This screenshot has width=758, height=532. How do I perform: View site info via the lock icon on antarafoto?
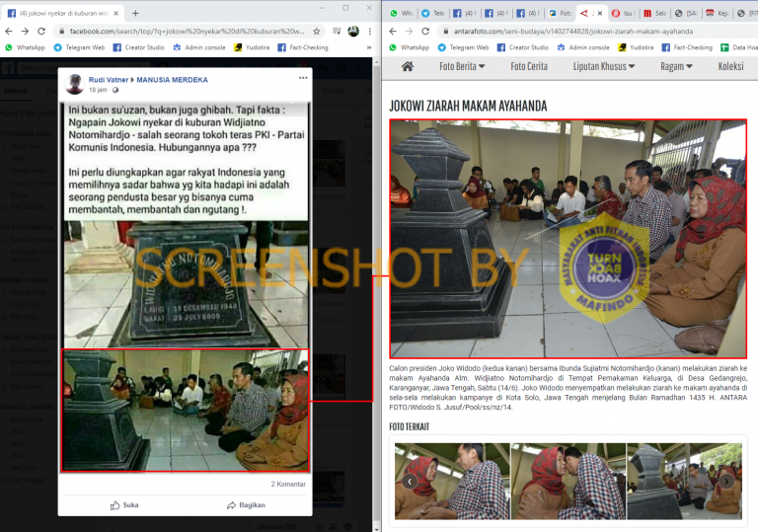point(445,32)
